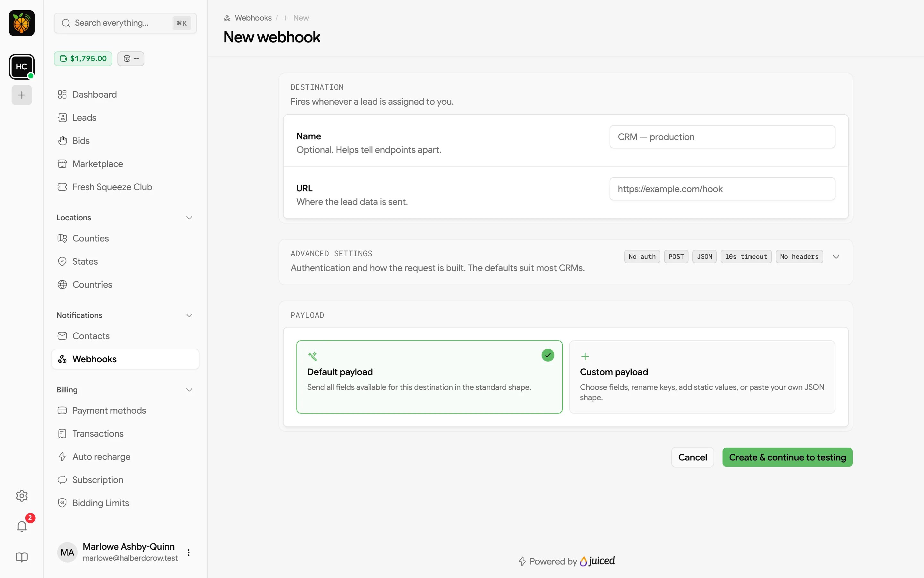Viewport: 924px width, 578px height.
Task: Open notifications bell with 2 badge
Action: [22, 526]
